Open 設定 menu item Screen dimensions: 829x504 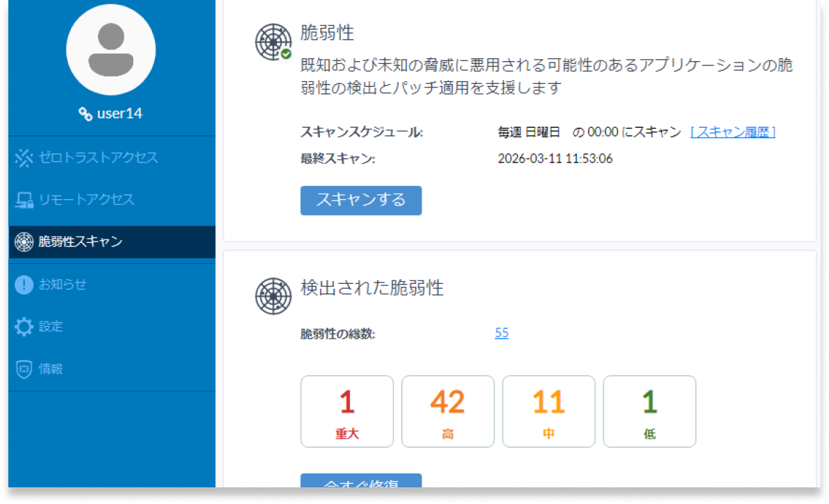(x=112, y=327)
